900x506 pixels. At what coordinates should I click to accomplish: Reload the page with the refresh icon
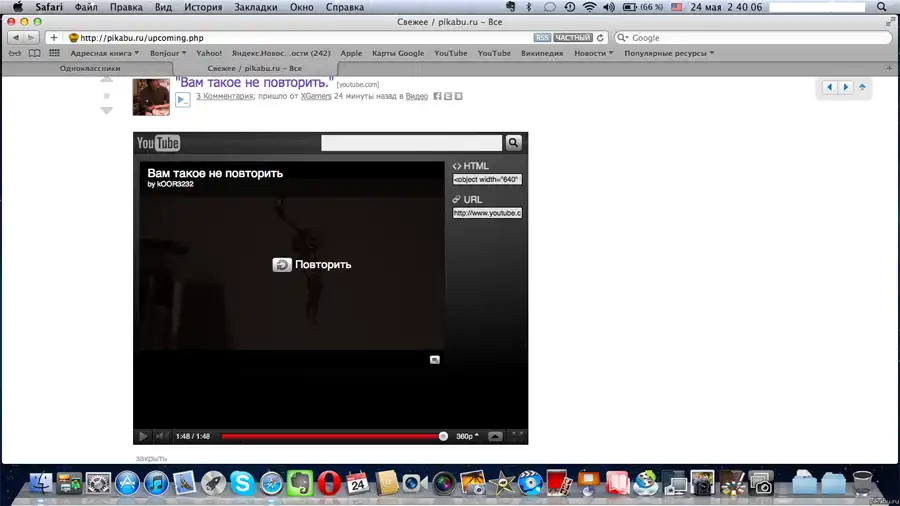(601, 38)
